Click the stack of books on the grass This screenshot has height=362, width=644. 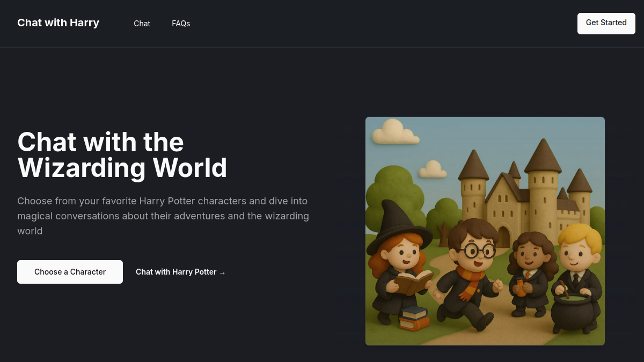[x=414, y=319]
